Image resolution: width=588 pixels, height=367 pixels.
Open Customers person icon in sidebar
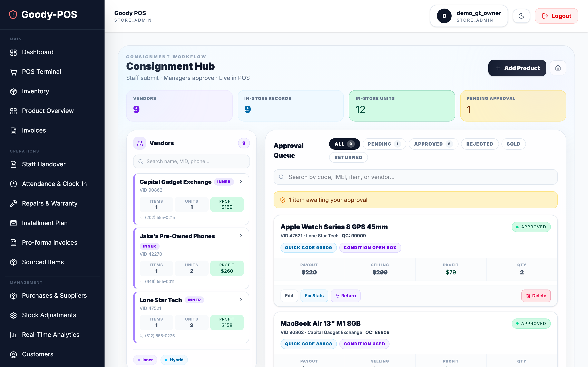pos(14,354)
